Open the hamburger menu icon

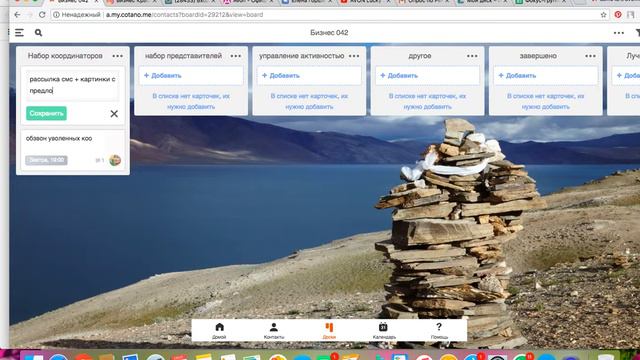pyautogui.click(x=19, y=33)
